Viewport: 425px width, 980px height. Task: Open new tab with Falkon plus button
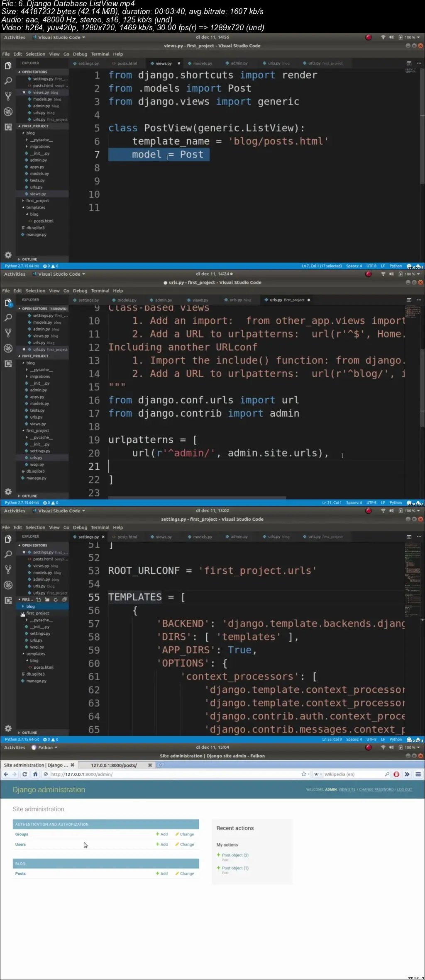161,765
